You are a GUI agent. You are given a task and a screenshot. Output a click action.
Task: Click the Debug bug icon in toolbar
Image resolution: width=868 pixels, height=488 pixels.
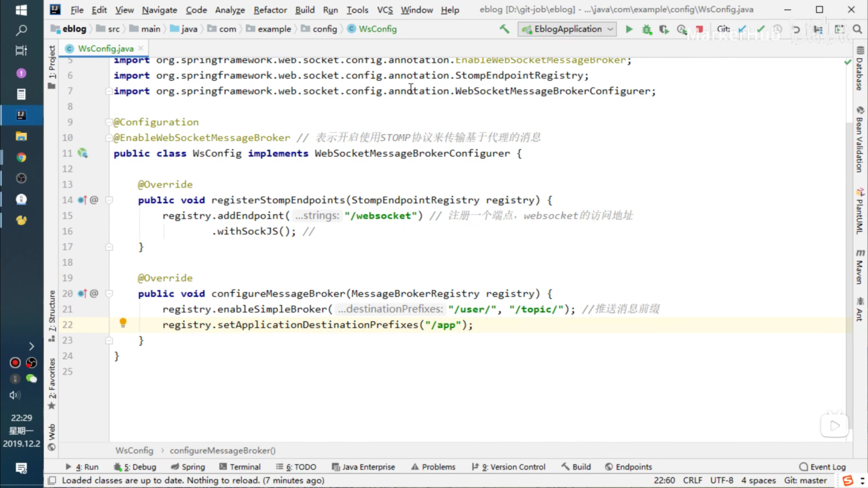[647, 29]
